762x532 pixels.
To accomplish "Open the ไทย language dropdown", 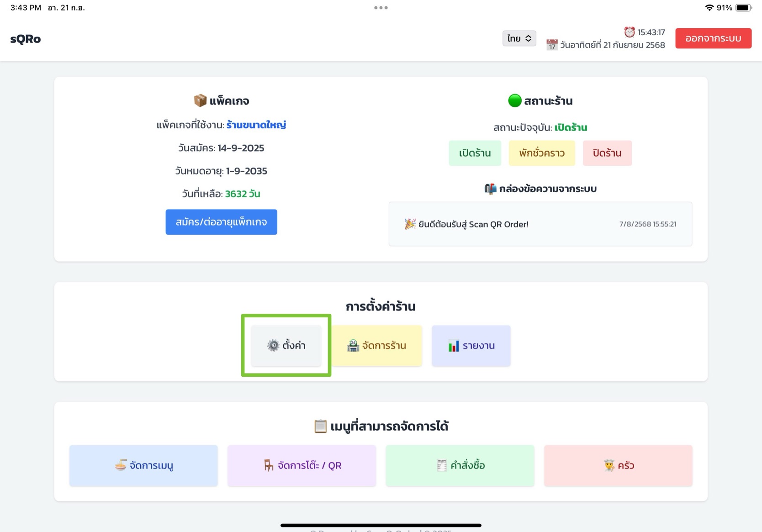I will 519,38.
